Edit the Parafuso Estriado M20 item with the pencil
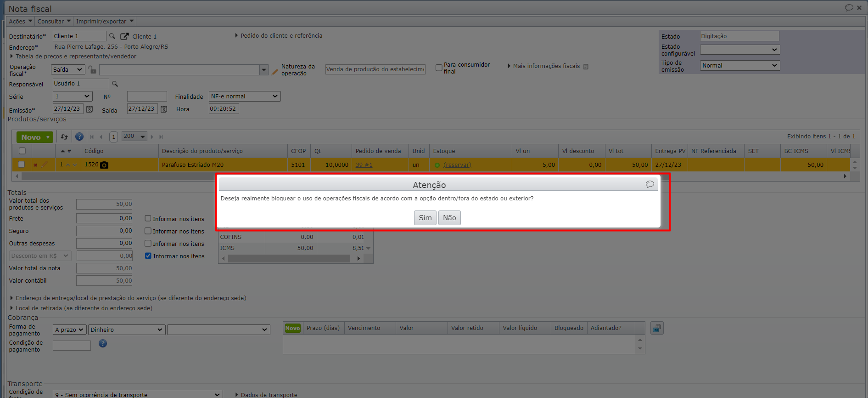 pos(45,164)
